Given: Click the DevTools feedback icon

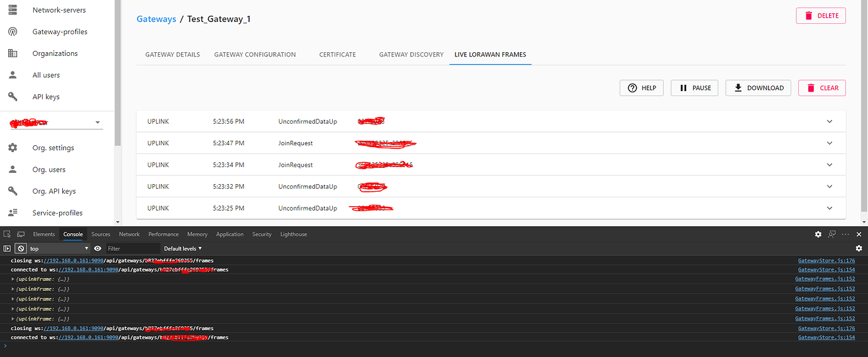Looking at the screenshot, I should coord(832,234).
